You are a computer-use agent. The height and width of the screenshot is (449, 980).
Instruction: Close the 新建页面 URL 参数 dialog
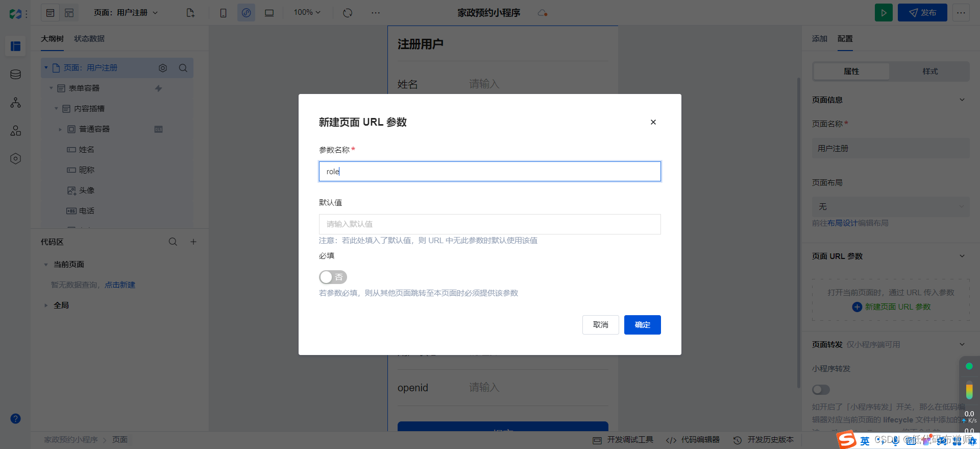click(653, 122)
